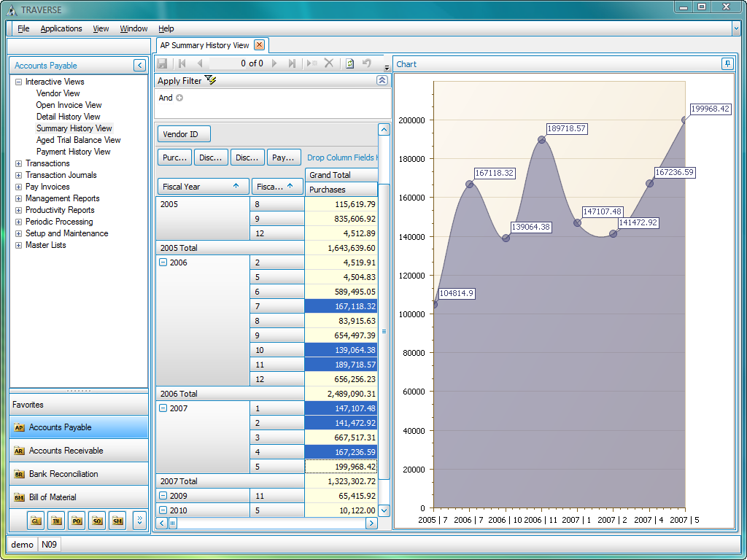Expand the Productivity Reports tree node
This screenshot has height=560, width=747.
point(18,210)
